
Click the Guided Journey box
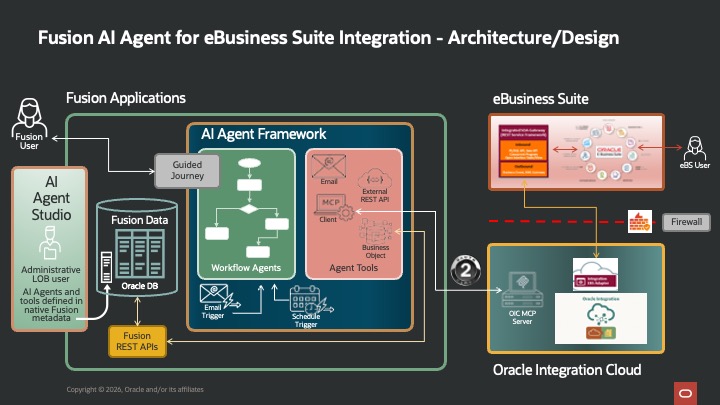tap(187, 171)
